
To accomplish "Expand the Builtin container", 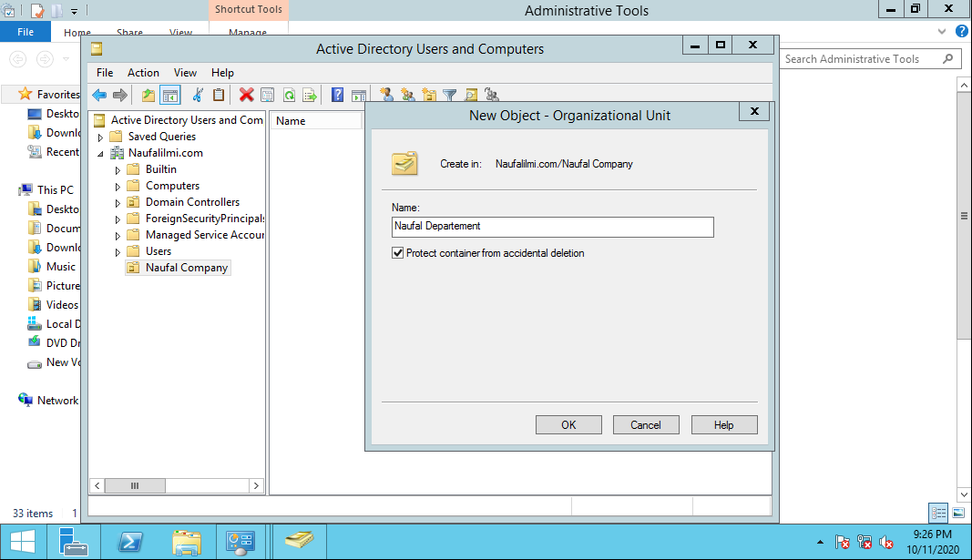I will 118,169.
